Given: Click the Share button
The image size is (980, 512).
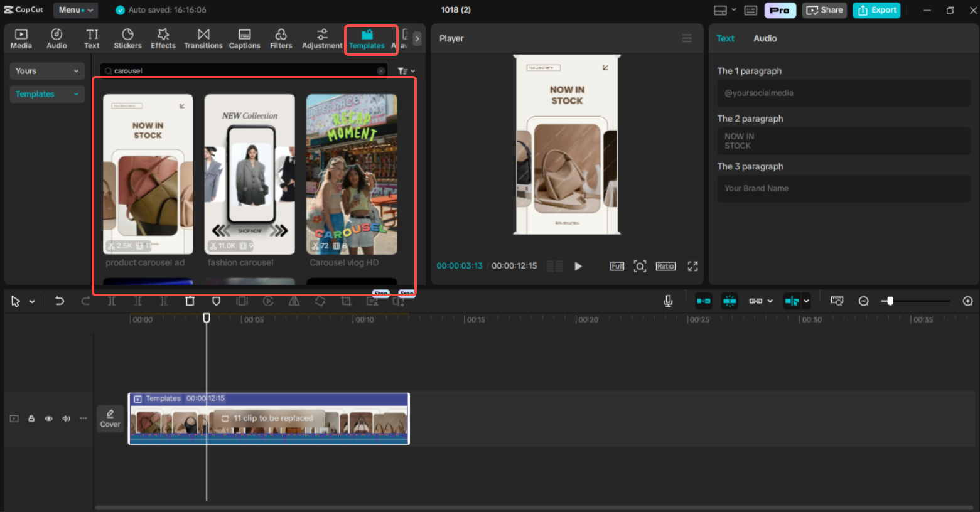Looking at the screenshot, I should 824,9.
